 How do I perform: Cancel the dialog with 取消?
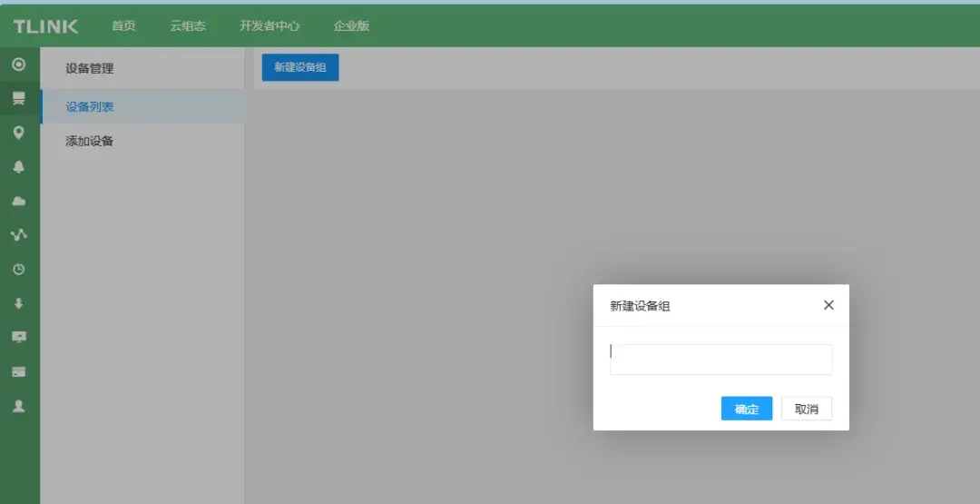[807, 409]
